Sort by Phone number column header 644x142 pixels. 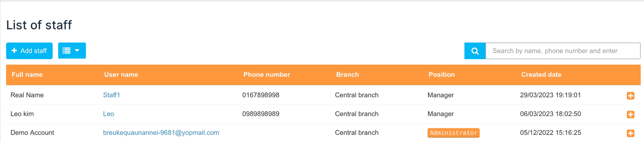[267, 75]
